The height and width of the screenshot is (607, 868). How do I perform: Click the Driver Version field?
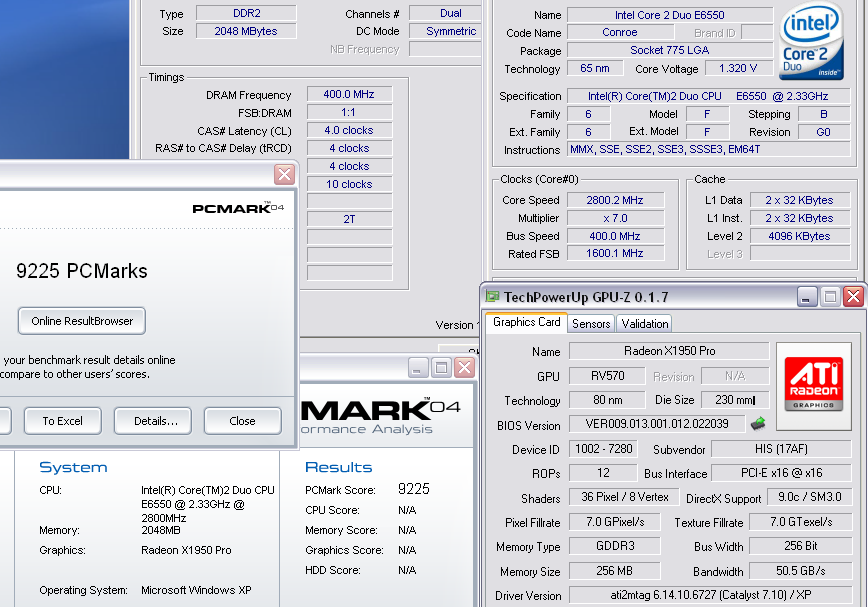click(x=711, y=595)
